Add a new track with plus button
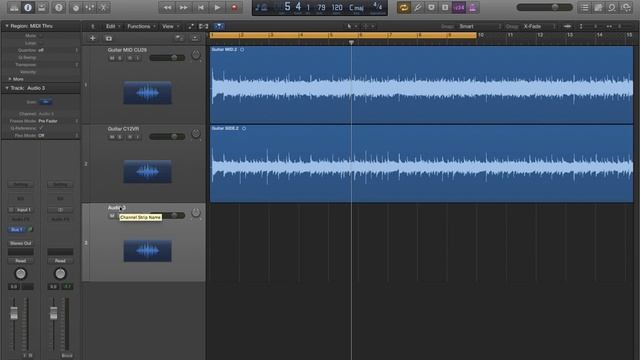The width and height of the screenshot is (640, 360). point(93,38)
